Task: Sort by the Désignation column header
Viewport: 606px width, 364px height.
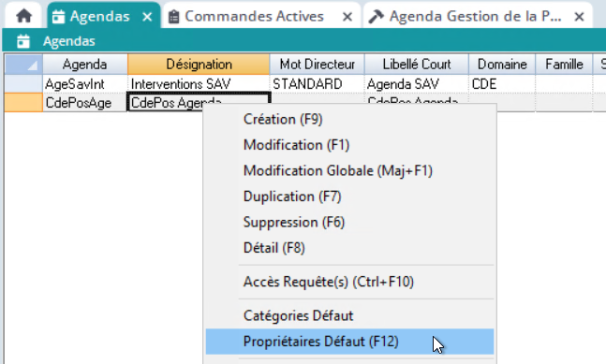Action: pyautogui.click(x=199, y=64)
